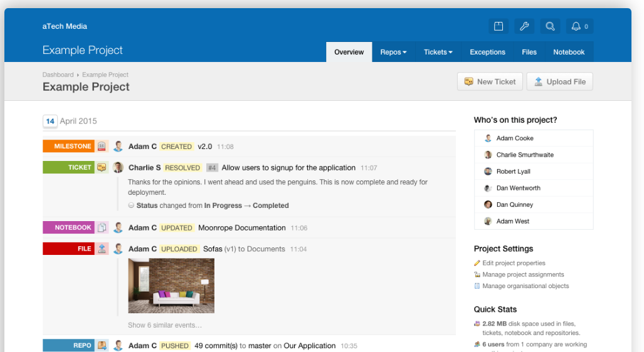Open ticket Allow users to signup
This screenshot has width=644, height=352.
288,168
